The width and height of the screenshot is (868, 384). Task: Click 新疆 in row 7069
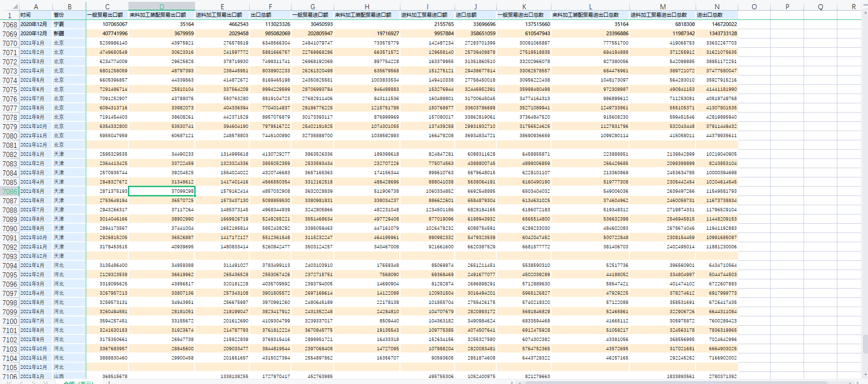69,33
